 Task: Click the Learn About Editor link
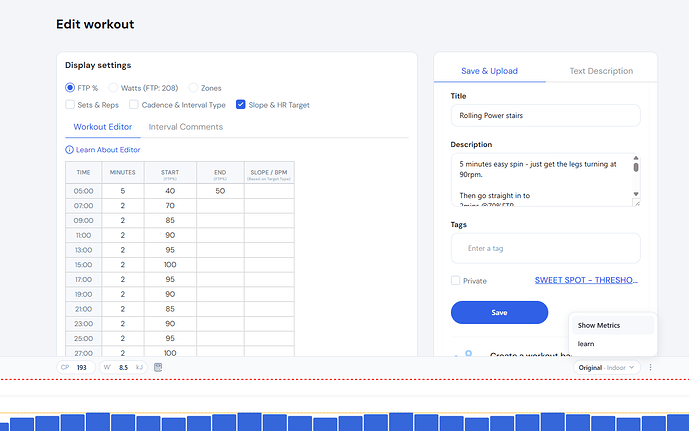(x=108, y=150)
